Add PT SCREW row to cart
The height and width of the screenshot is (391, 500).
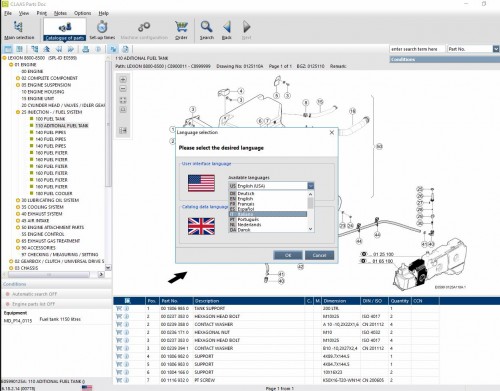coord(119,380)
